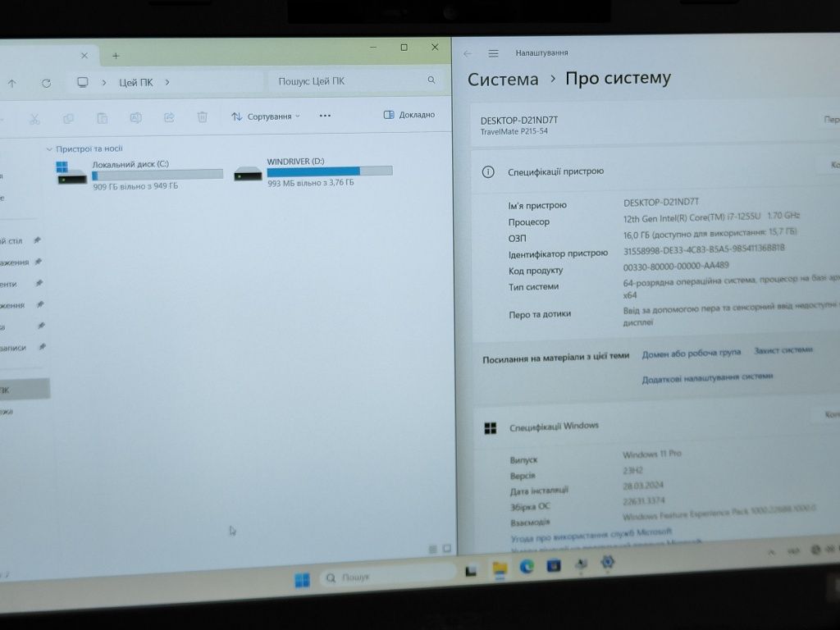Show hidden system tray icons

[x=771, y=552]
